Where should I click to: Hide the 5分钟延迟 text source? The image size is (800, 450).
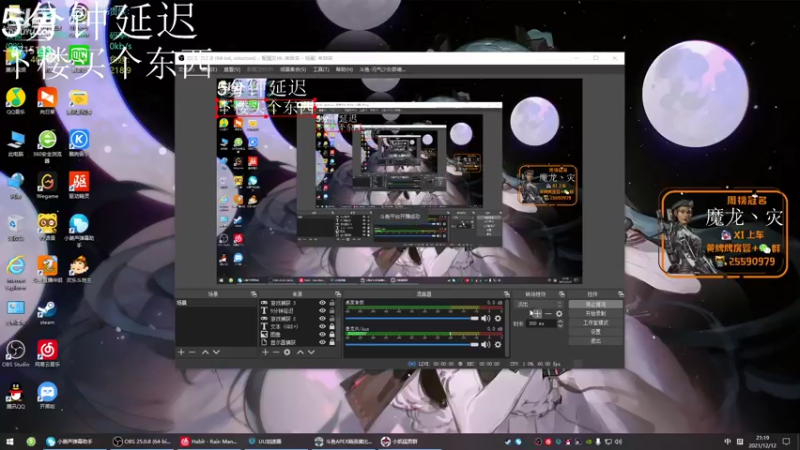point(322,310)
